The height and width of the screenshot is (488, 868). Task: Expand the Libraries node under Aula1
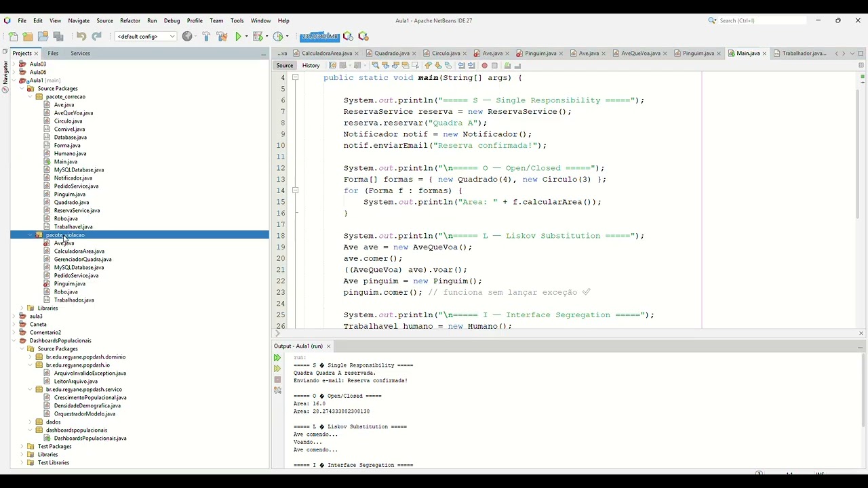pyautogui.click(x=22, y=308)
